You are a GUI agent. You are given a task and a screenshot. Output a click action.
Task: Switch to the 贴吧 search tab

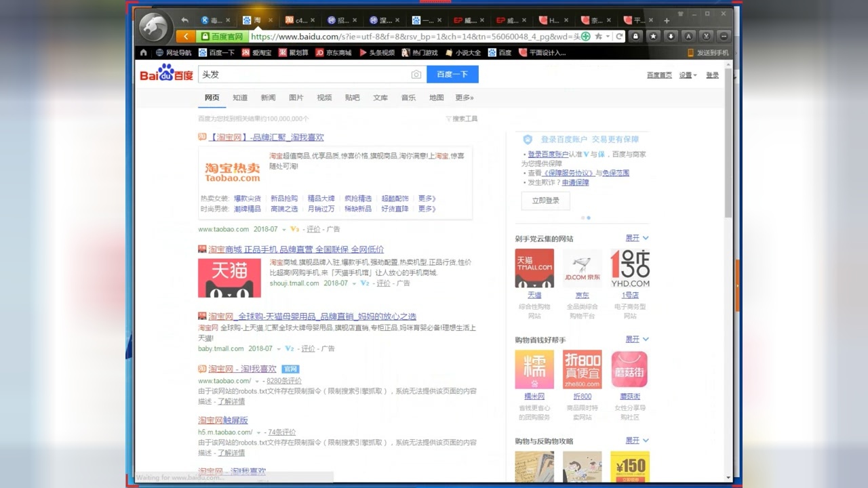[352, 98]
